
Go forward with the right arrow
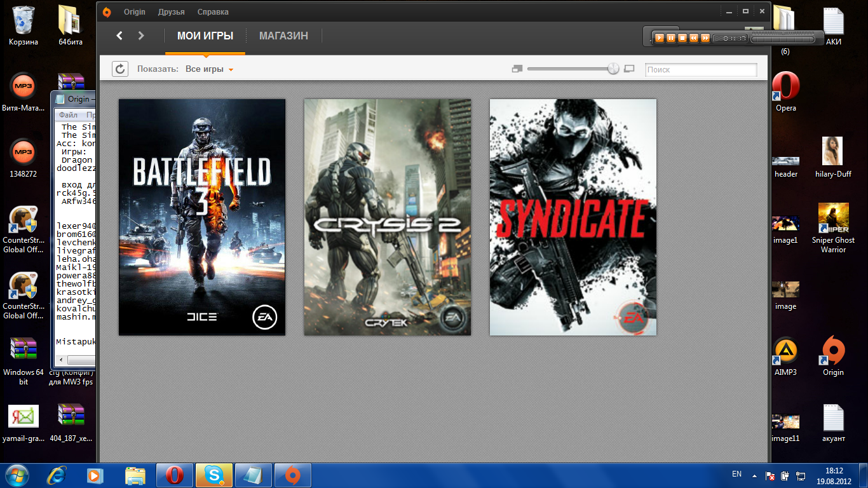pyautogui.click(x=141, y=36)
